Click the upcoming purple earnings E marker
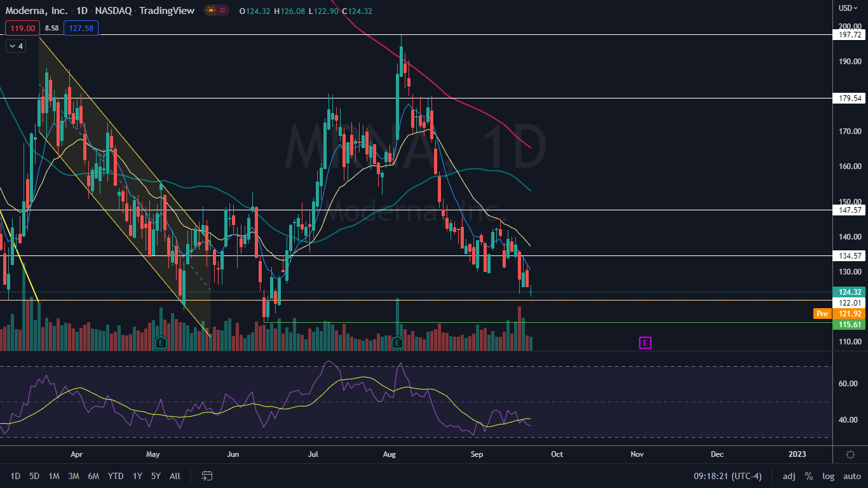The height and width of the screenshot is (488, 868). pyautogui.click(x=644, y=343)
